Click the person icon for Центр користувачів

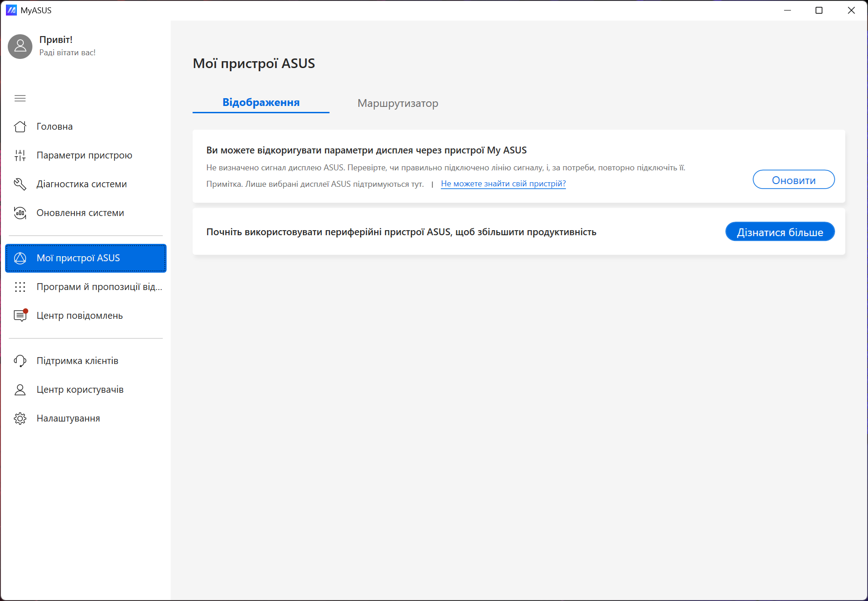click(x=20, y=390)
